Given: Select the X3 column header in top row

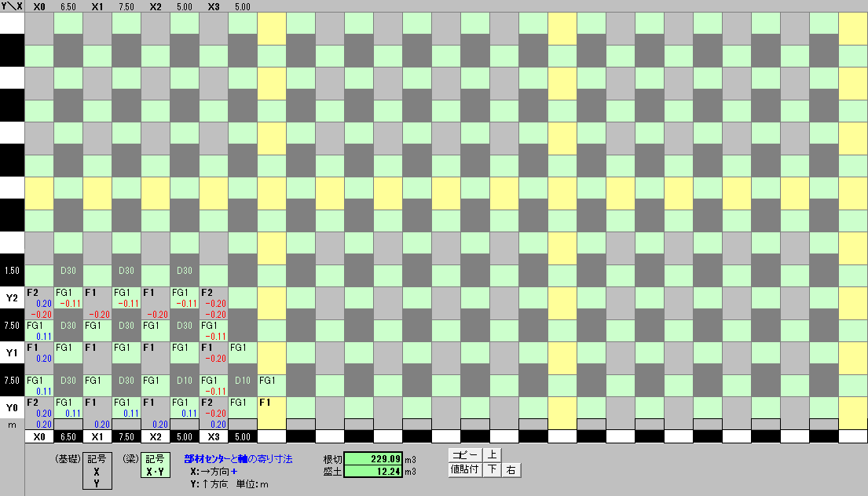Looking at the screenshot, I should (214, 6).
